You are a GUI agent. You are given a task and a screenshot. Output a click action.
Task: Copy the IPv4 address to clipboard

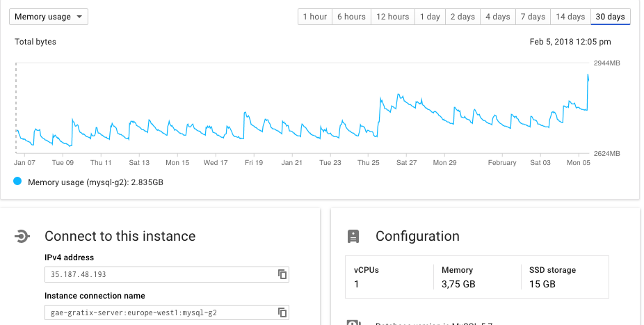pyautogui.click(x=282, y=274)
